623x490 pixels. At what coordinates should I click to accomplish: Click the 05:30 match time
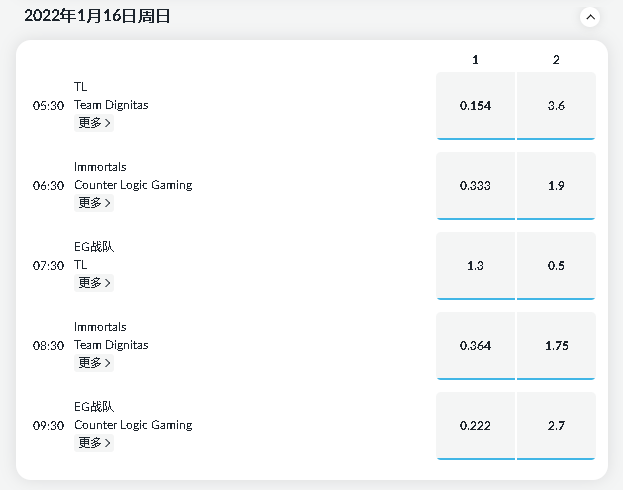[x=48, y=106]
